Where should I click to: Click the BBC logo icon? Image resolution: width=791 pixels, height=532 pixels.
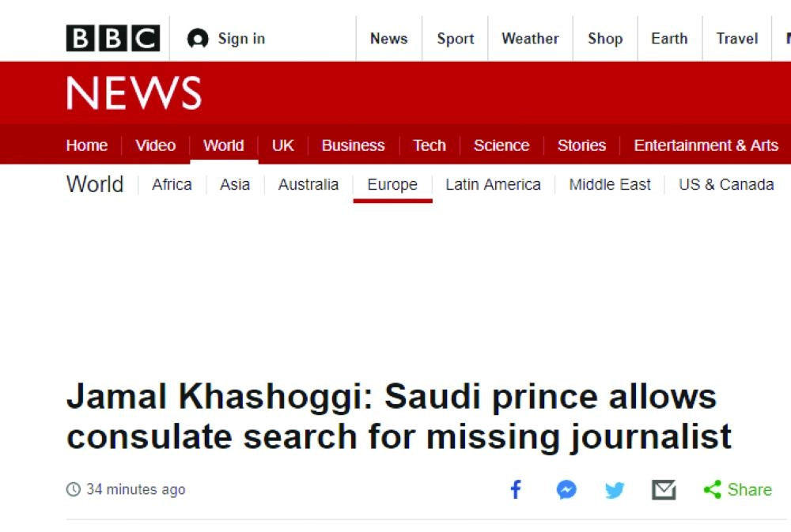(113, 36)
